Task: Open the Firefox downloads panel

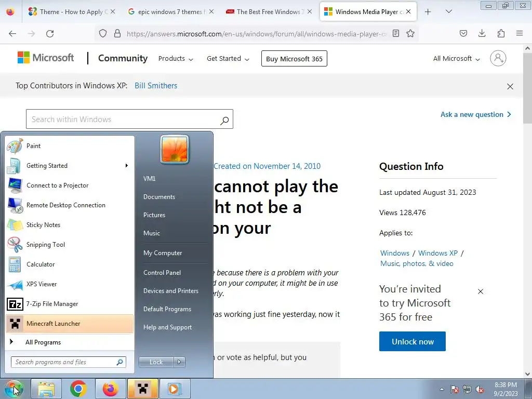Action: [482, 33]
